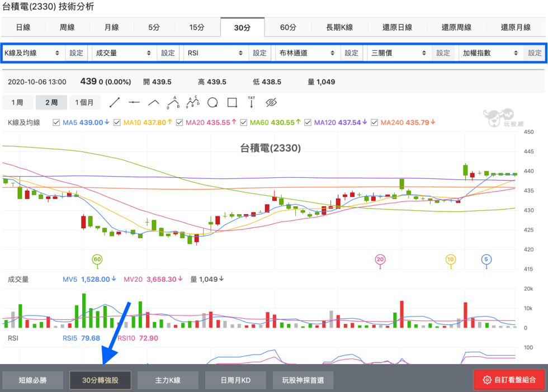Click the green 60 moving-average marker
The width and height of the screenshot is (548, 392).
(x=97, y=259)
